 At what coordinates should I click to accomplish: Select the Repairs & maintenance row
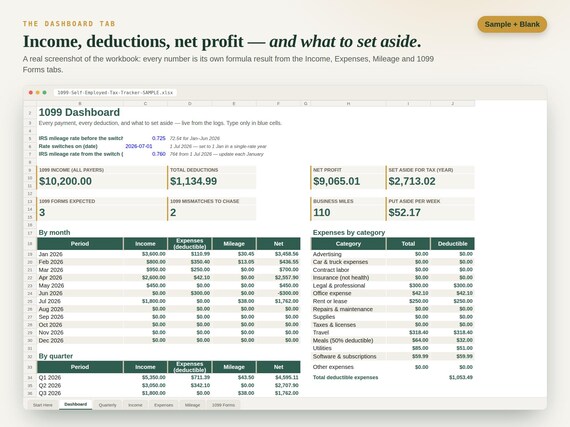[393, 309]
